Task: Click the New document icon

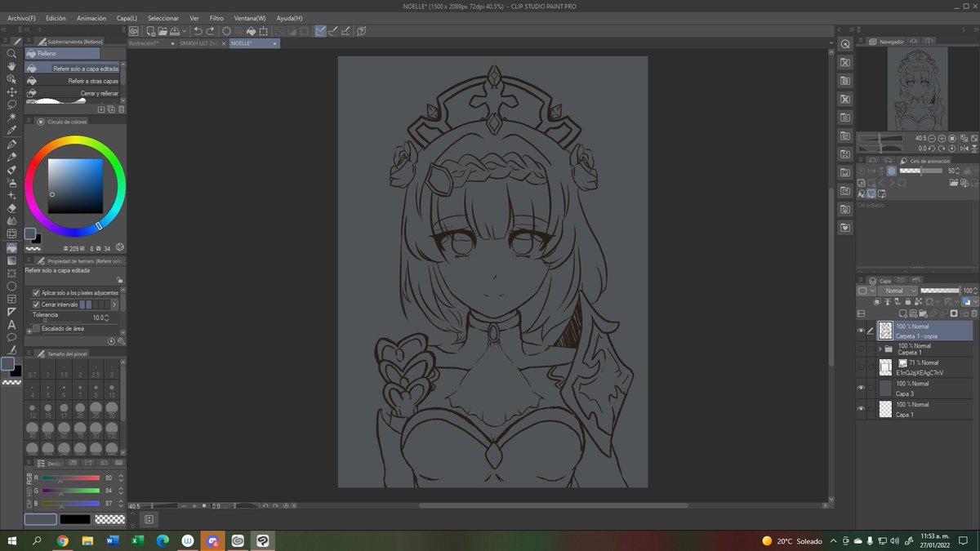Action: point(150,31)
